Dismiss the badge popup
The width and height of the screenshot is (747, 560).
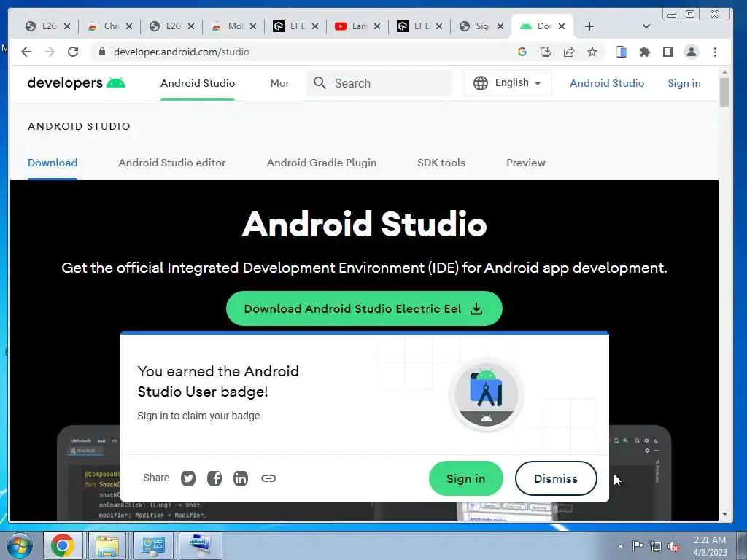click(556, 478)
